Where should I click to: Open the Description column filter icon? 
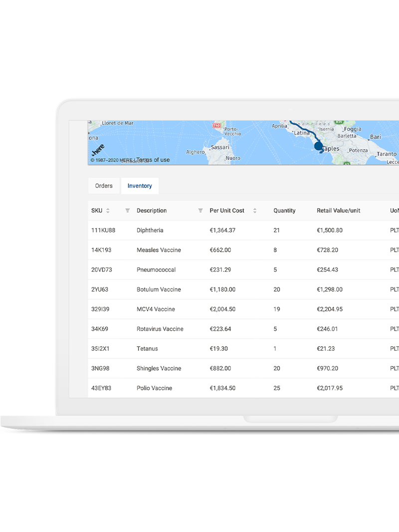[x=200, y=211]
